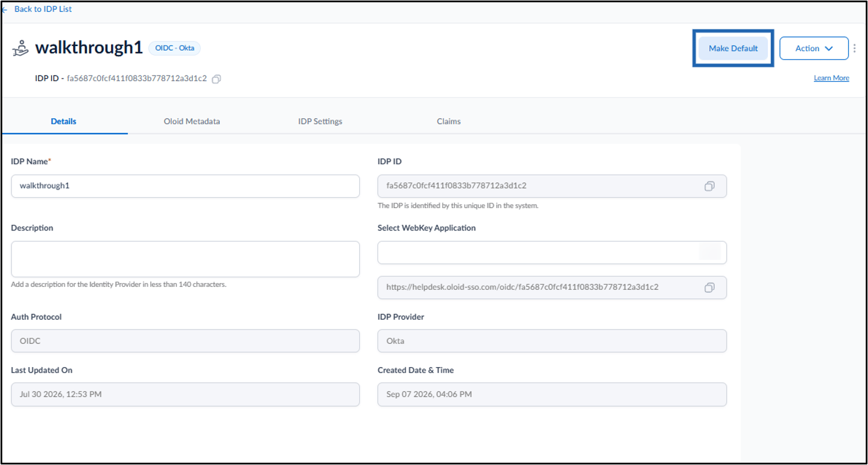Click the unique ID helper text

458,206
